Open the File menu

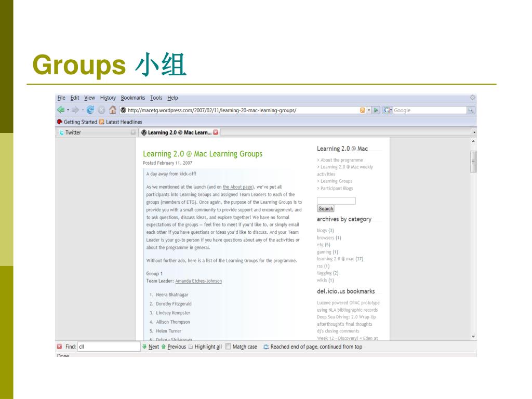[61, 98]
